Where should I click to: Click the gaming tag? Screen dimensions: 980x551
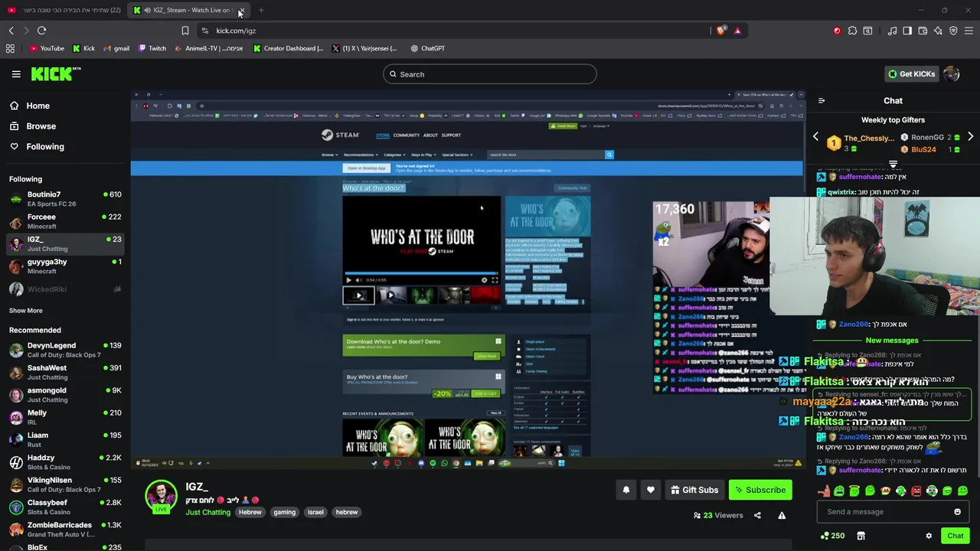coord(284,512)
